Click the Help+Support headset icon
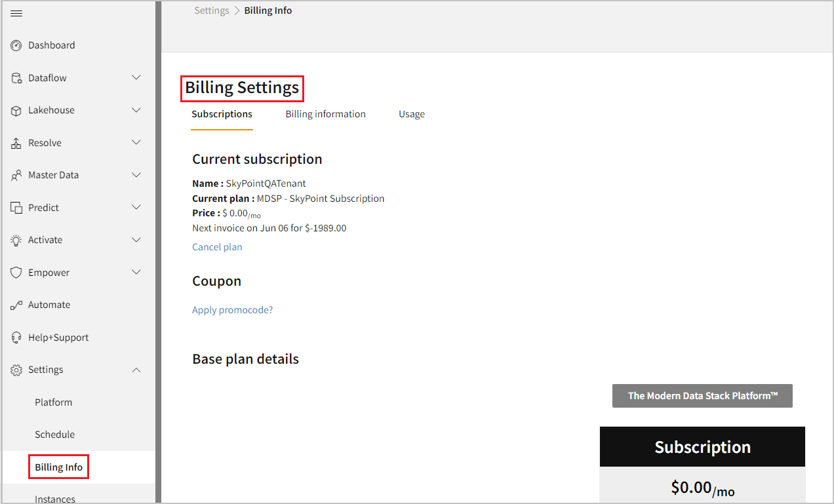 point(16,338)
